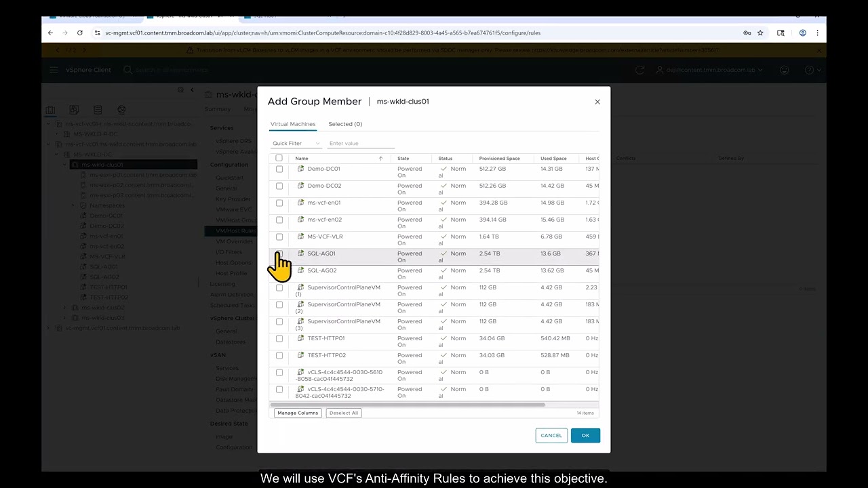Click the VM icon beside Demo-DC02
The width and height of the screenshot is (868, 488).
tap(301, 186)
